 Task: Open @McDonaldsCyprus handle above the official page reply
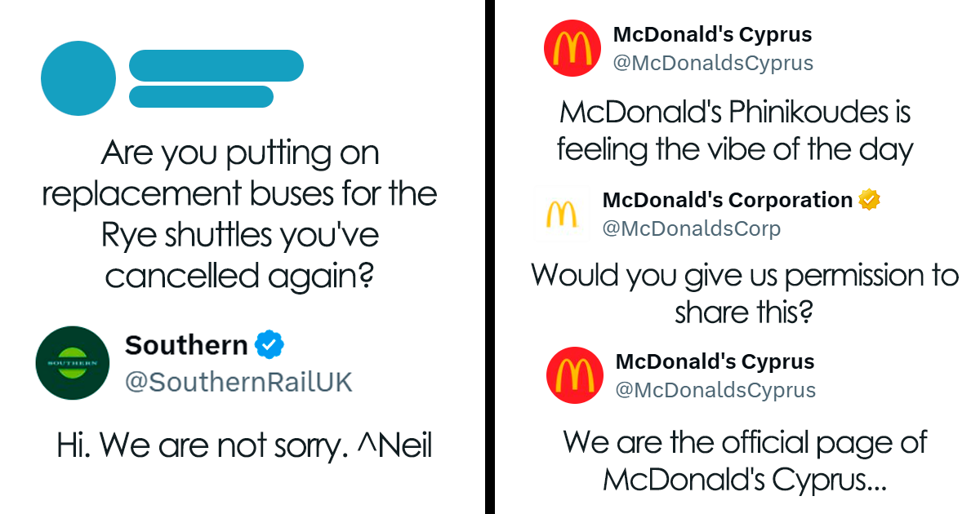715,390
